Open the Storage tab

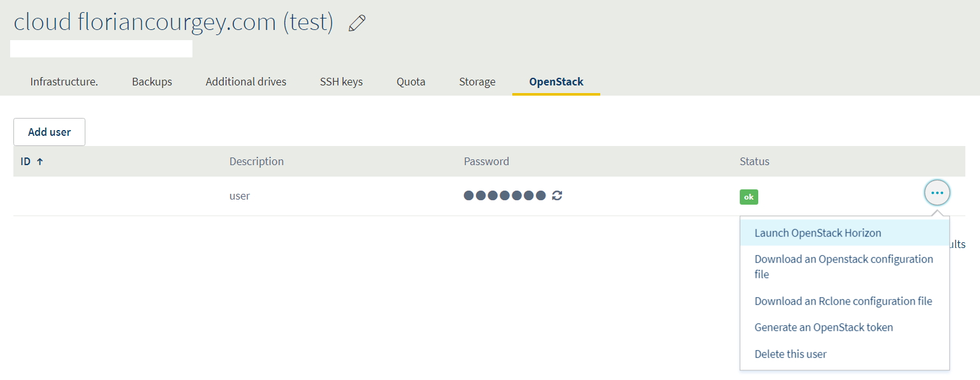pos(477,82)
